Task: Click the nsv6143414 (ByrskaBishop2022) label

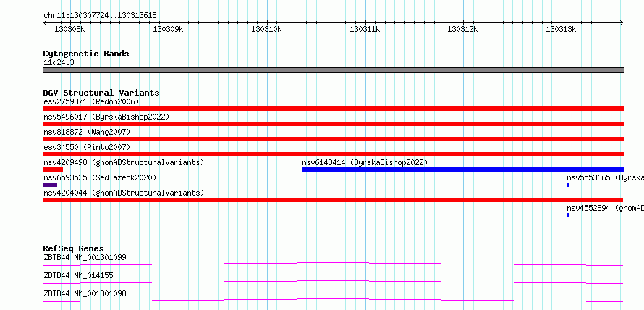Action: (365, 162)
